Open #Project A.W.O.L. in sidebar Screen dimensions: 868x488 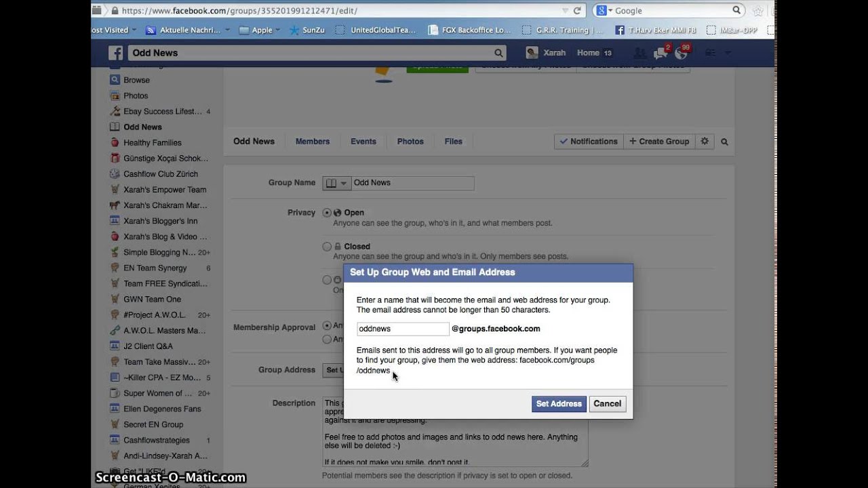154,314
